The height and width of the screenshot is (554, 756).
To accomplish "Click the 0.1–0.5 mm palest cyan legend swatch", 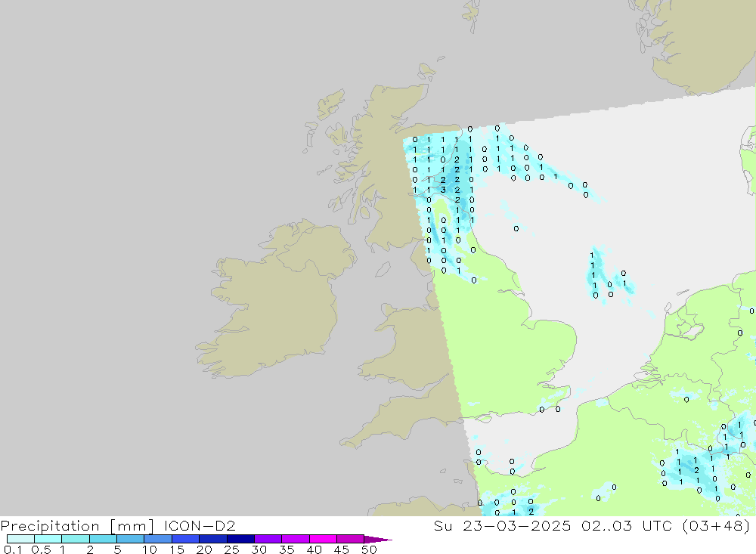I will pos(20,539).
